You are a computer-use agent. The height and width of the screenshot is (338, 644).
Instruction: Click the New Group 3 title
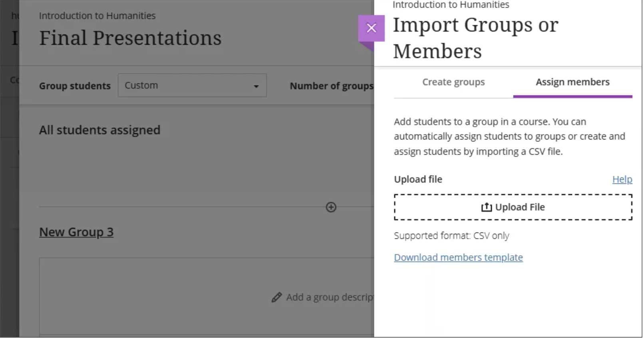pyautogui.click(x=76, y=233)
